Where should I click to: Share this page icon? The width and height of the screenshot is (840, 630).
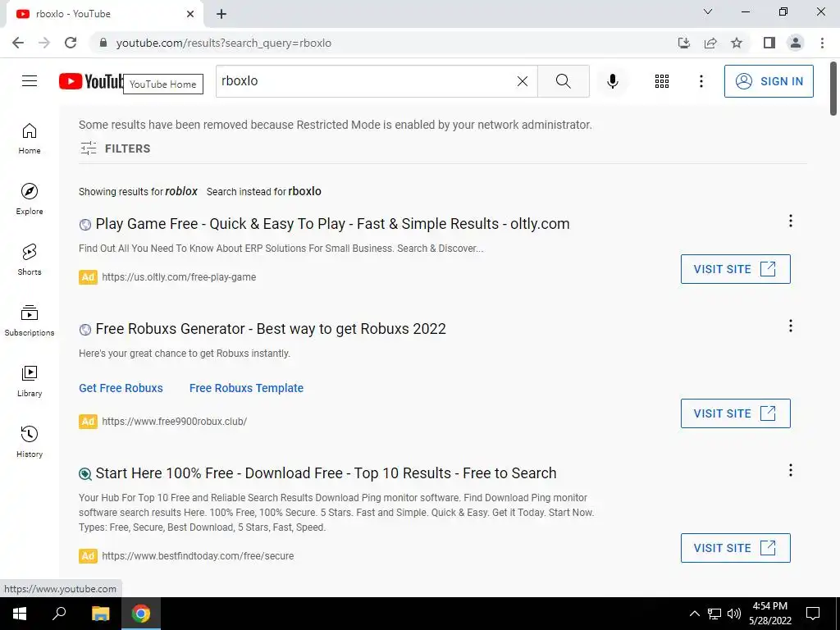pos(710,43)
